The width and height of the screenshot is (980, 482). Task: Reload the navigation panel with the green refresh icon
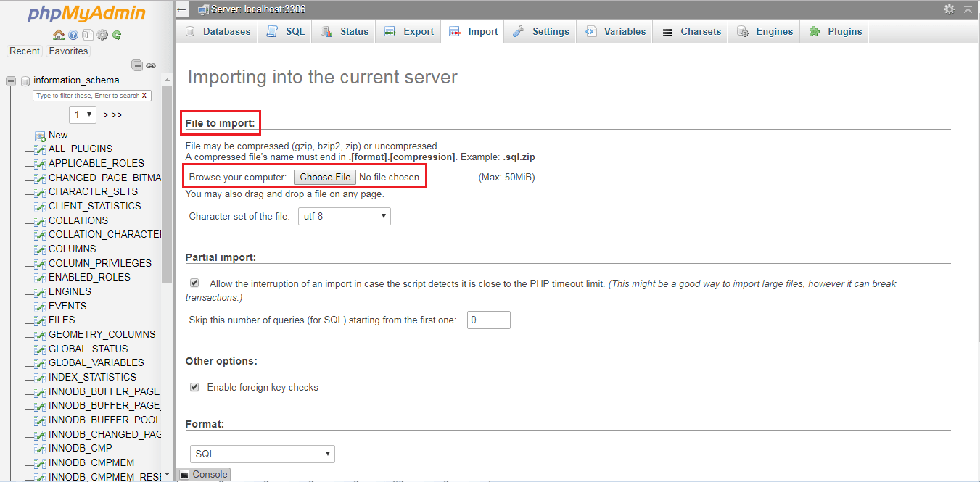[117, 35]
